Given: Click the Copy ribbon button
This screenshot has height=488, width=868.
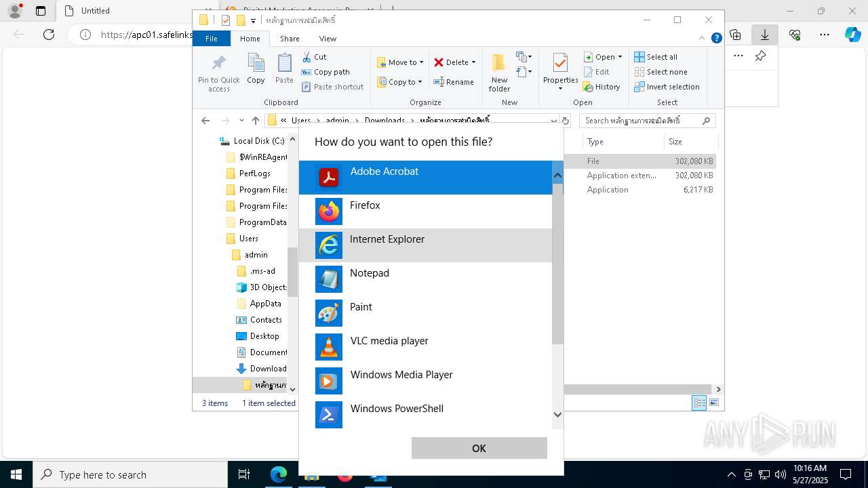Looking at the screenshot, I should (x=256, y=69).
